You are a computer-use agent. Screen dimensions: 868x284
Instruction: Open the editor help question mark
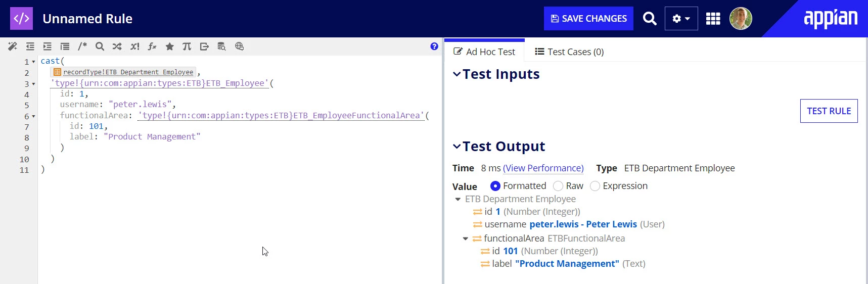point(434,46)
